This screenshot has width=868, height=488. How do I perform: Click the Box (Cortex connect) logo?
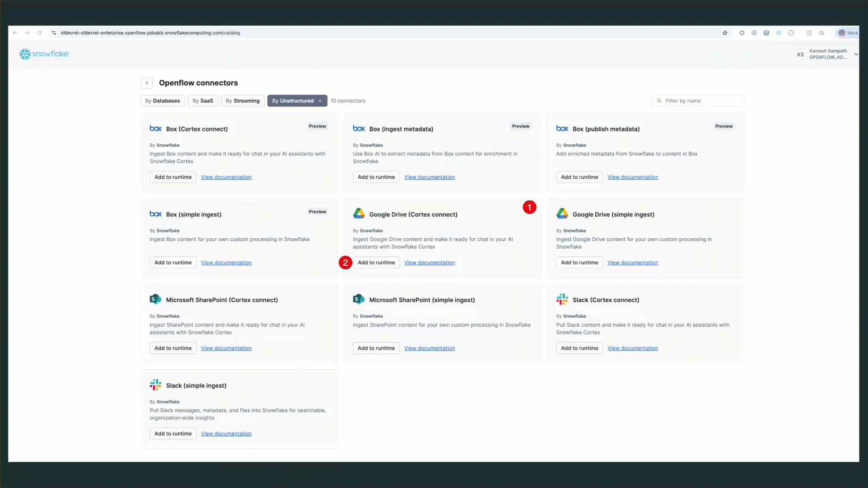click(156, 128)
